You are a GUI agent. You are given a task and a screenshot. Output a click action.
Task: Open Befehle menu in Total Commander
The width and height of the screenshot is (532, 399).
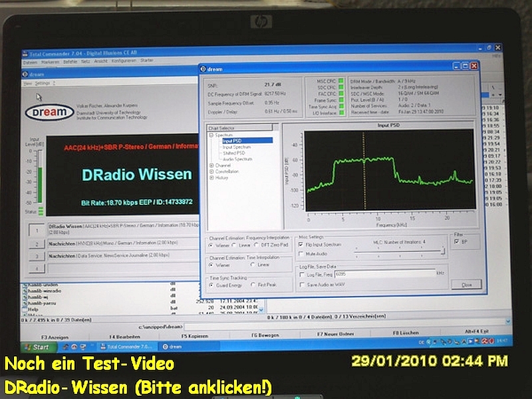[70, 62]
